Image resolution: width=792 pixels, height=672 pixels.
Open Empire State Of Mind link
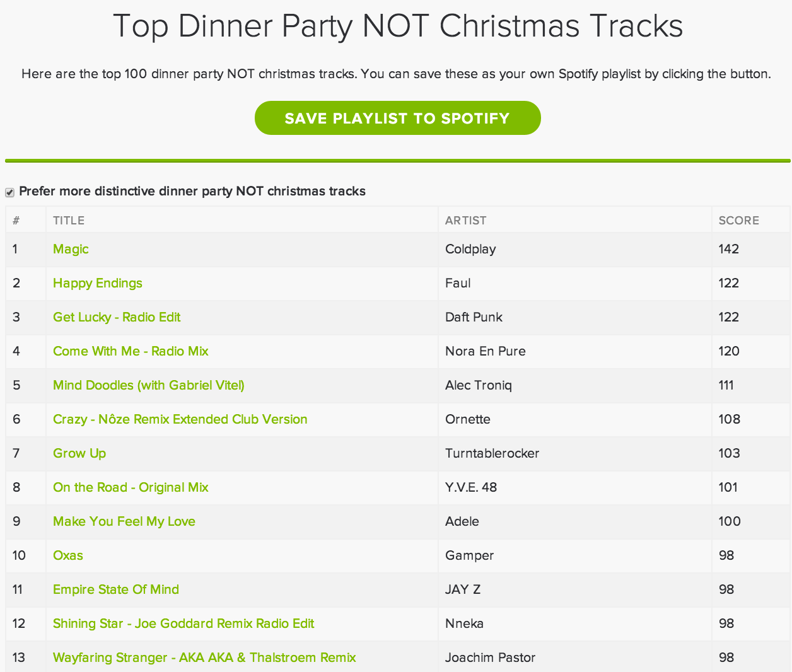coord(116,589)
